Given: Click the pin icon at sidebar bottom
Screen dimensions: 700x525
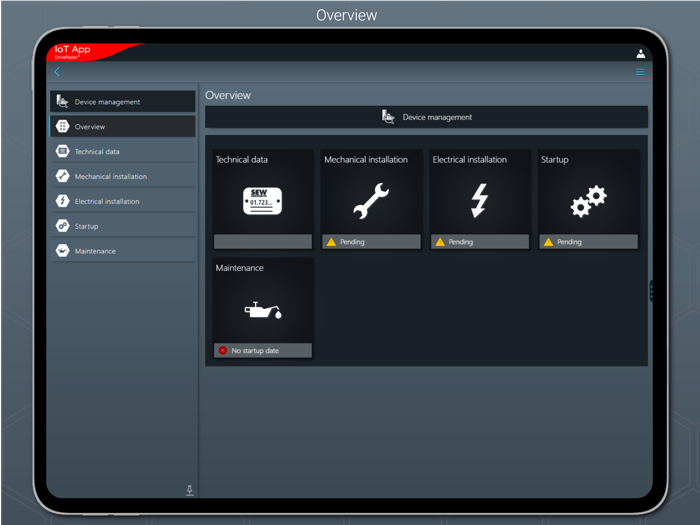Looking at the screenshot, I should (x=190, y=491).
